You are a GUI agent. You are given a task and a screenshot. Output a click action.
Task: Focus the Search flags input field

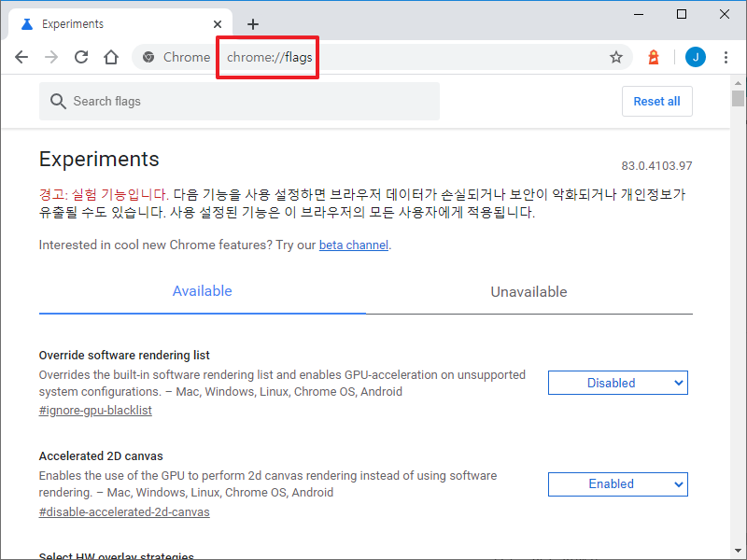pos(239,102)
